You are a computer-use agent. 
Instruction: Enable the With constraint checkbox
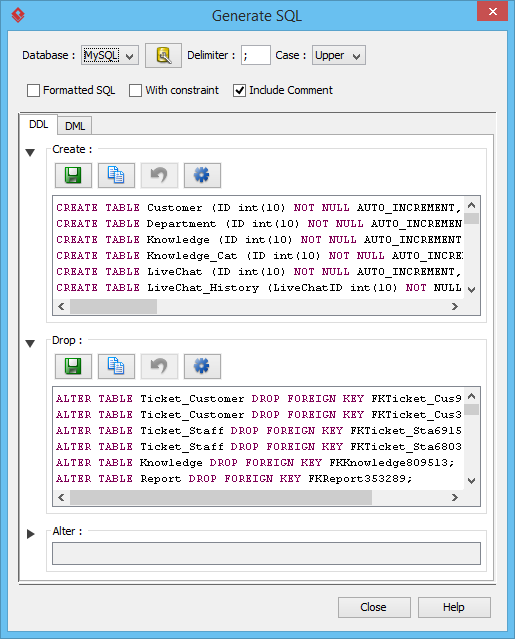pyautogui.click(x=135, y=90)
